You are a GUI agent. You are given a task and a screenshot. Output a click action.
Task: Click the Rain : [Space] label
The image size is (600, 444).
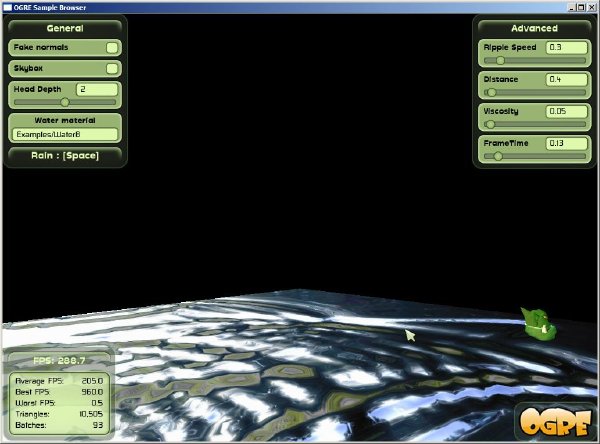(65, 155)
